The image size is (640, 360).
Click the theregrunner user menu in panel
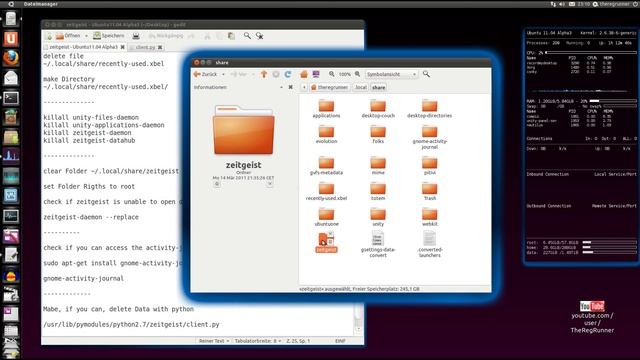coord(611,4)
